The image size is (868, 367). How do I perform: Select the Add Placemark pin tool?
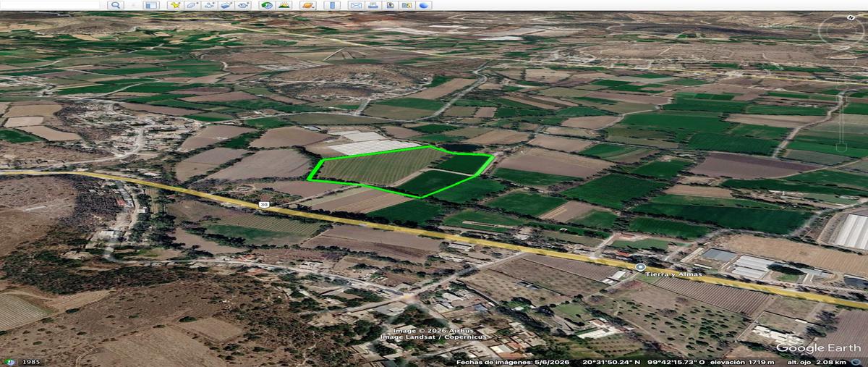174,5
